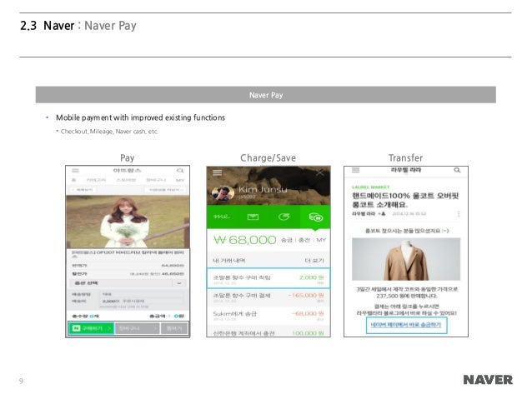Select Kim Junsu profile avatar

pyautogui.click(x=223, y=193)
